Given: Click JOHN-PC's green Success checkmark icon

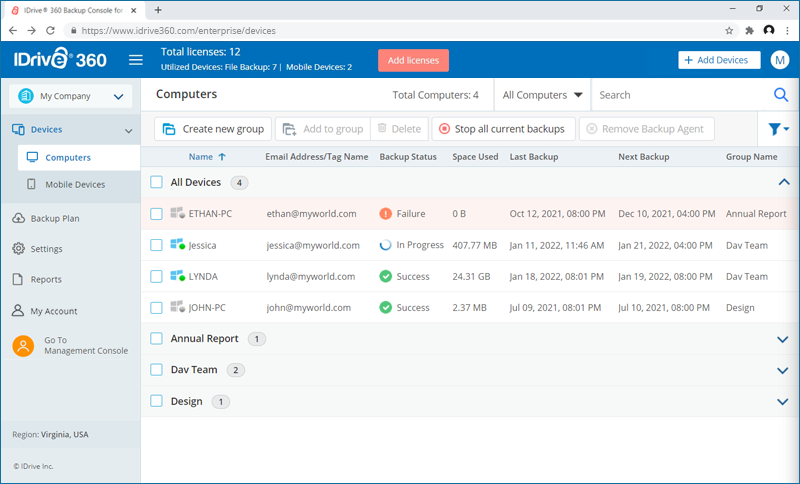Looking at the screenshot, I should pos(386,308).
